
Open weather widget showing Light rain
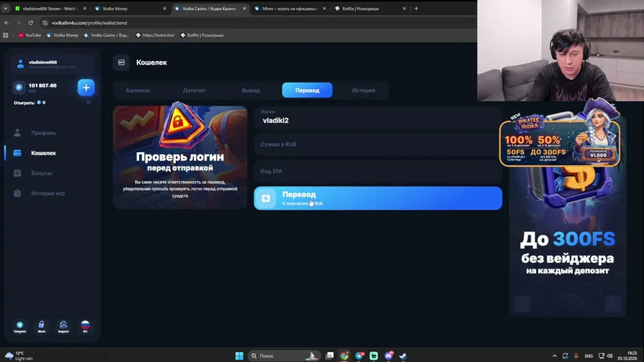[x=20, y=355]
